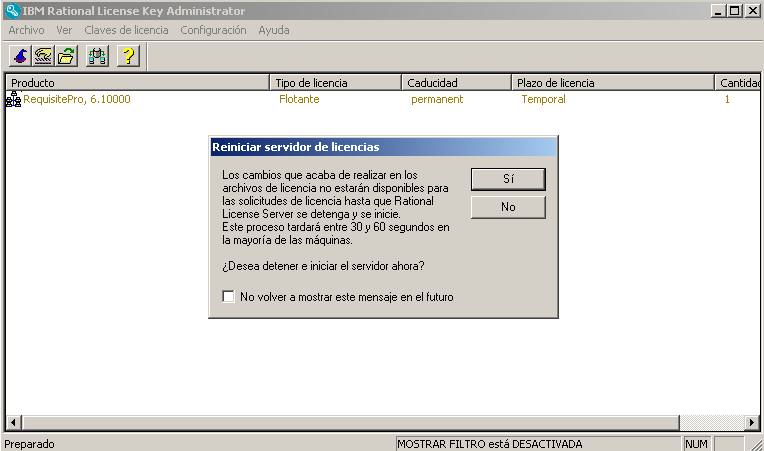Click the NUM status bar indicator
The height and width of the screenshot is (451, 764).
[696, 444]
